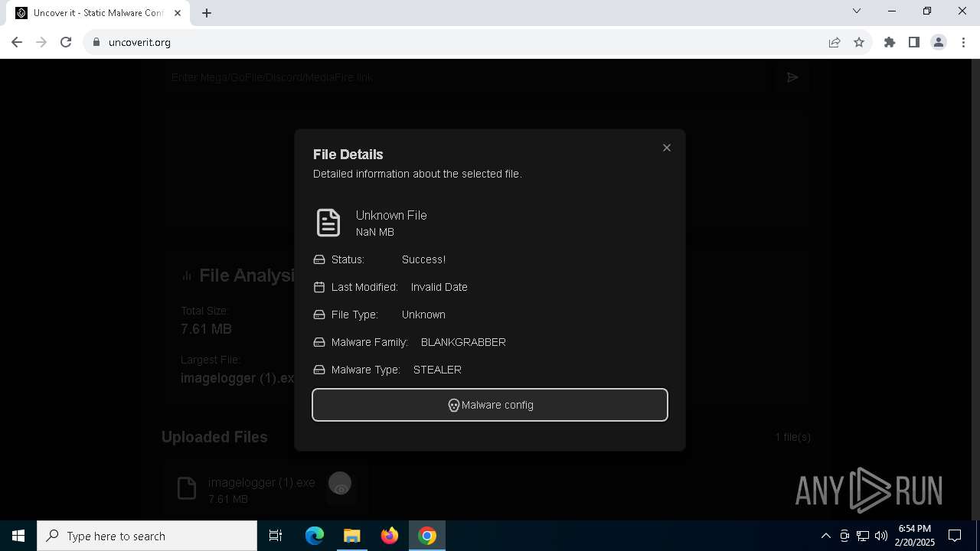
Task: Select the Success! status text
Action: [423, 259]
